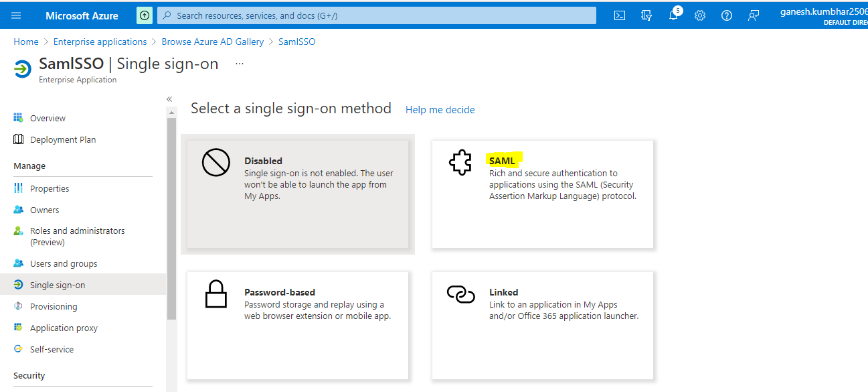The height and width of the screenshot is (392, 868).
Task: Select the Disabled sign-on method title
Action: click(264, 161)
